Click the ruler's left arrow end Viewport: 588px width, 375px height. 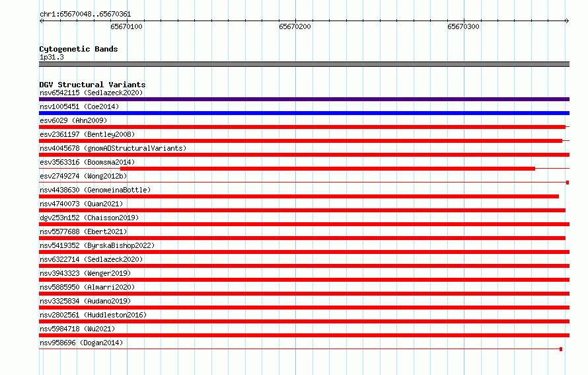[x=41, y=21]
